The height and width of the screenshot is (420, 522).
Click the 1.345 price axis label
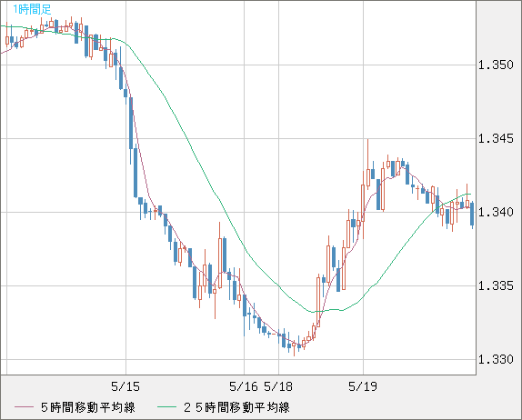point(496,138)
